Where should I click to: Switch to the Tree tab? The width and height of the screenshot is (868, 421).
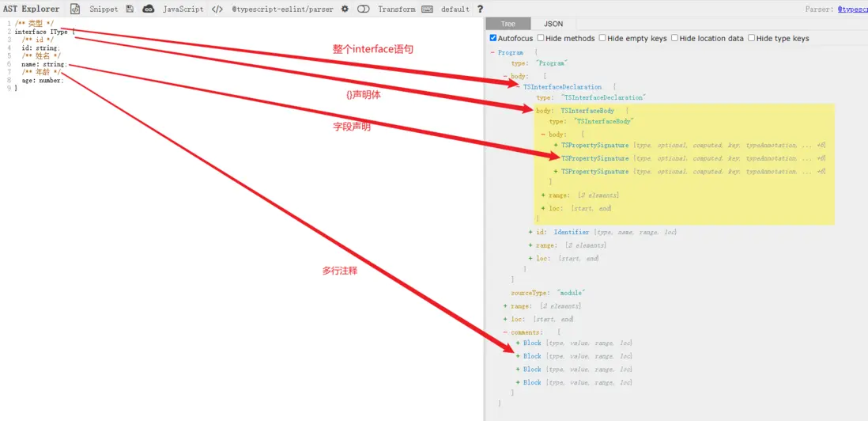tap(508, 24)
